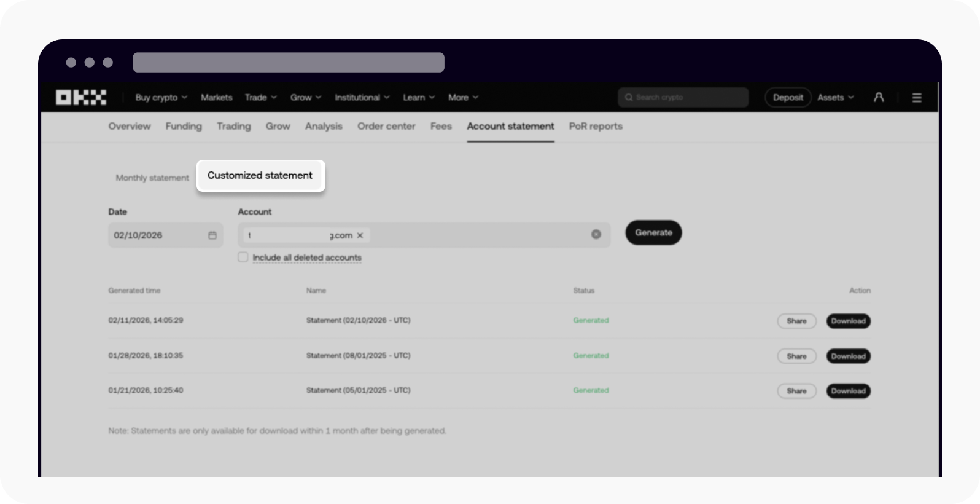Select generated time 01/28/2026, 18:10:35
The width and height of the screenshot is (980, 504).
pyautogui.click(x=146, y=355)
